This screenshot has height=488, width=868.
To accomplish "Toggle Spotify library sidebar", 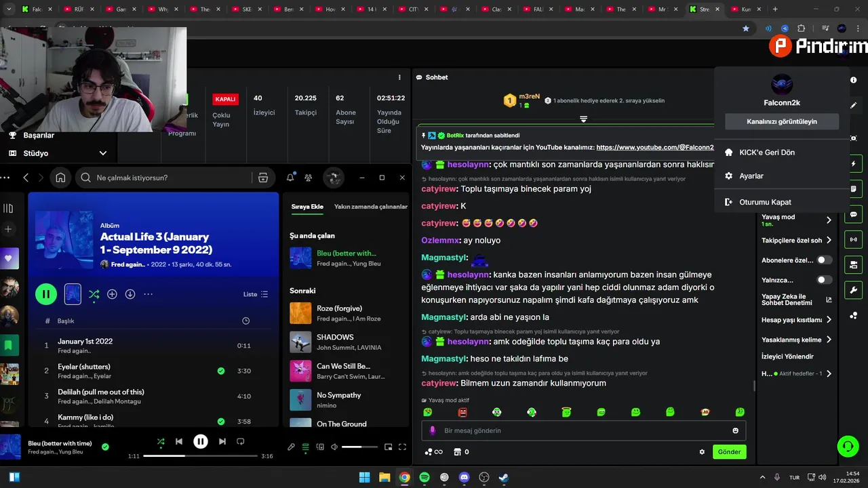I will click(x=8, y=209).
